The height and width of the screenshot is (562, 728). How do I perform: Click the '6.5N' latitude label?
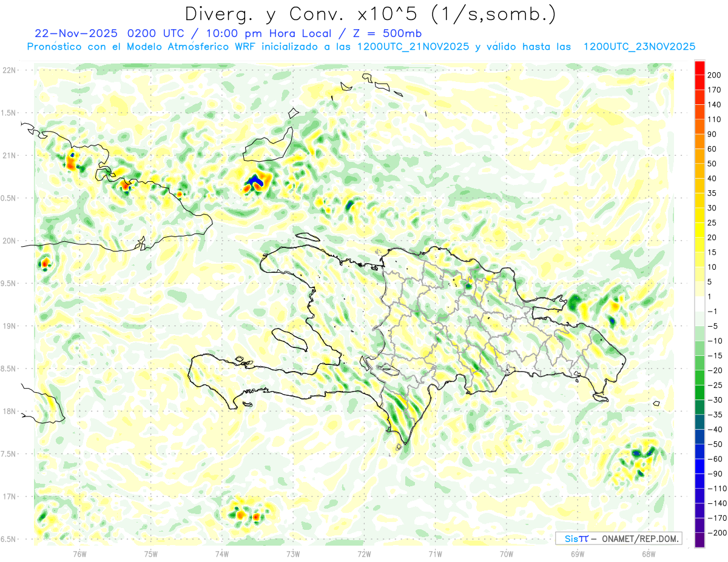pos(8,539)
